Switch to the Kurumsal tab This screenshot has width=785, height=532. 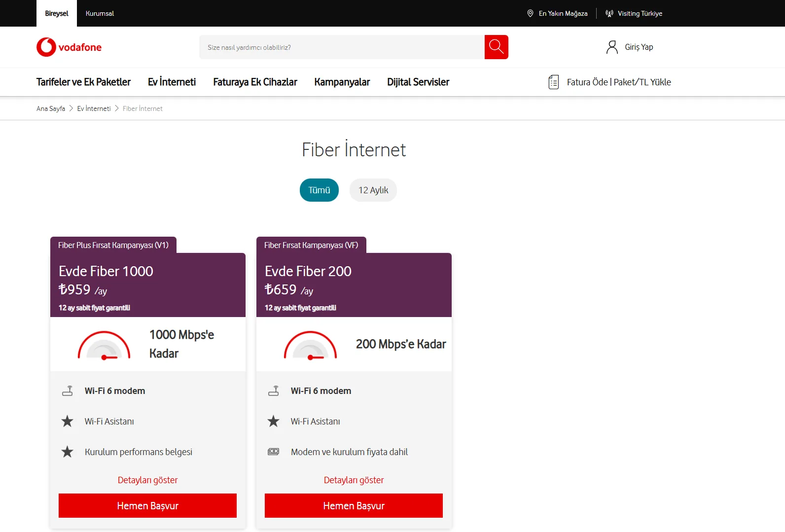coord(100,13)
